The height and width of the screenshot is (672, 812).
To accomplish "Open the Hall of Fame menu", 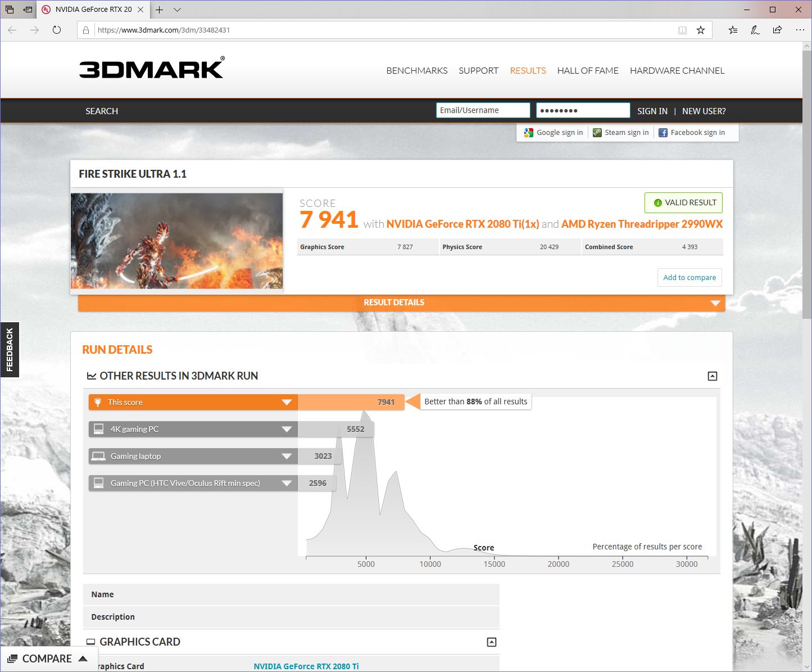I will tap(587, 70).
